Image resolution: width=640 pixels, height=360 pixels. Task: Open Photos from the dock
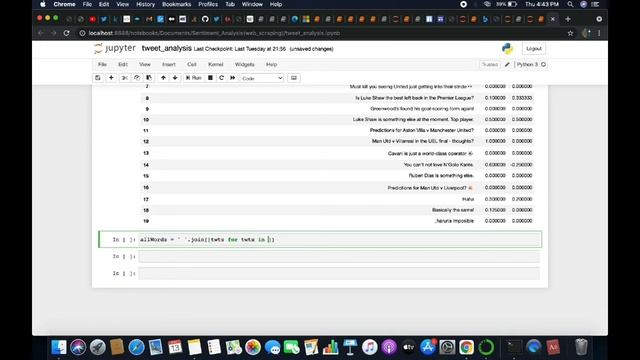pyautogui.click(x=253, y=347)
